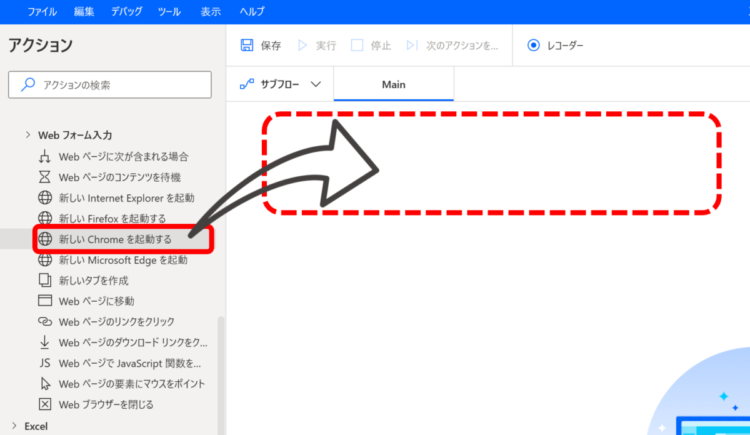
Task: Click branch icon of Web ページに次が含まれる場合
Action: click(x=44, y=156)
